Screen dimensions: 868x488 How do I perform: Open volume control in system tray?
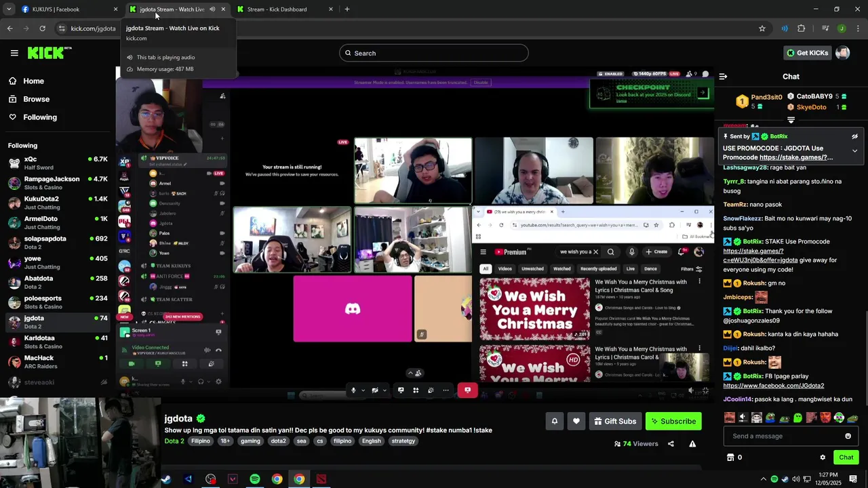(x=795, y=479)
